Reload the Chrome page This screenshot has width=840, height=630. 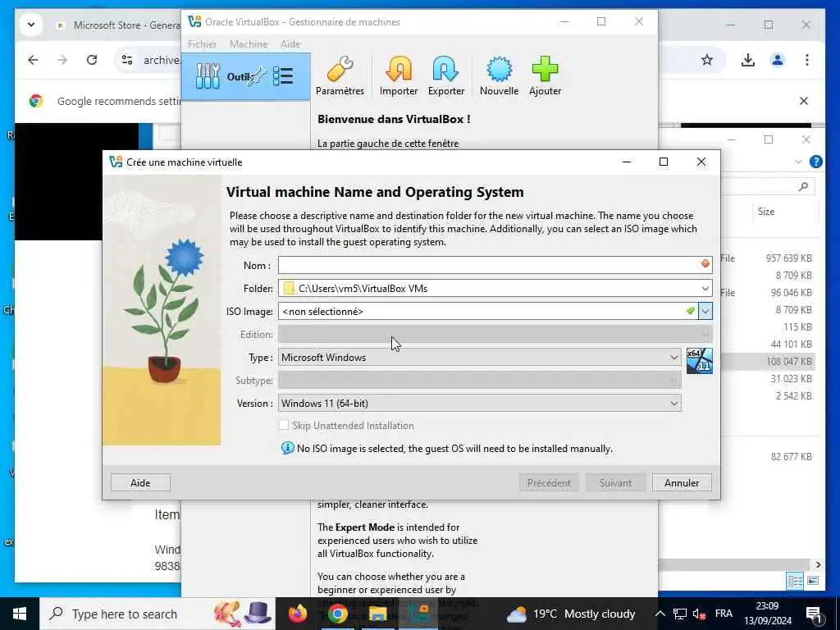click(92, 60)
